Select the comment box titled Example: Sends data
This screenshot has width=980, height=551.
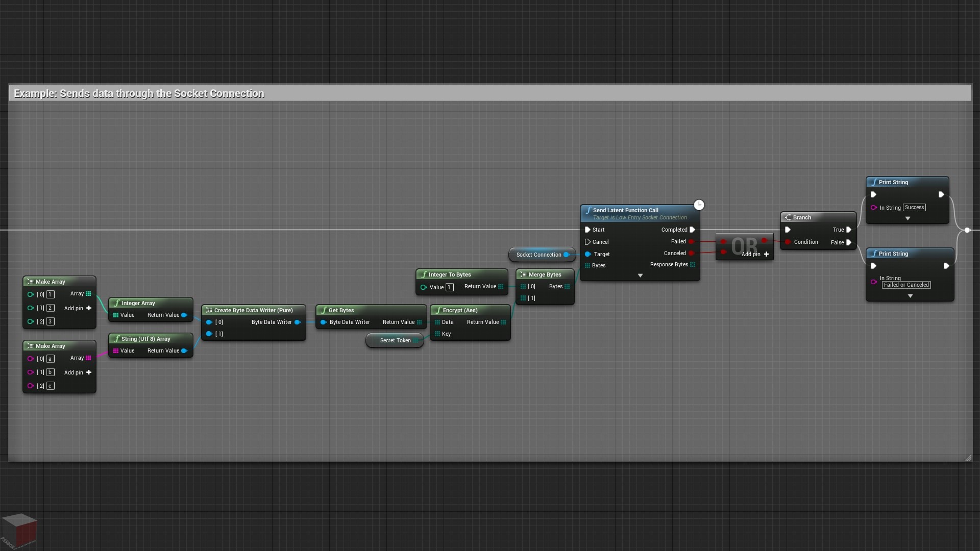[490, 93]
